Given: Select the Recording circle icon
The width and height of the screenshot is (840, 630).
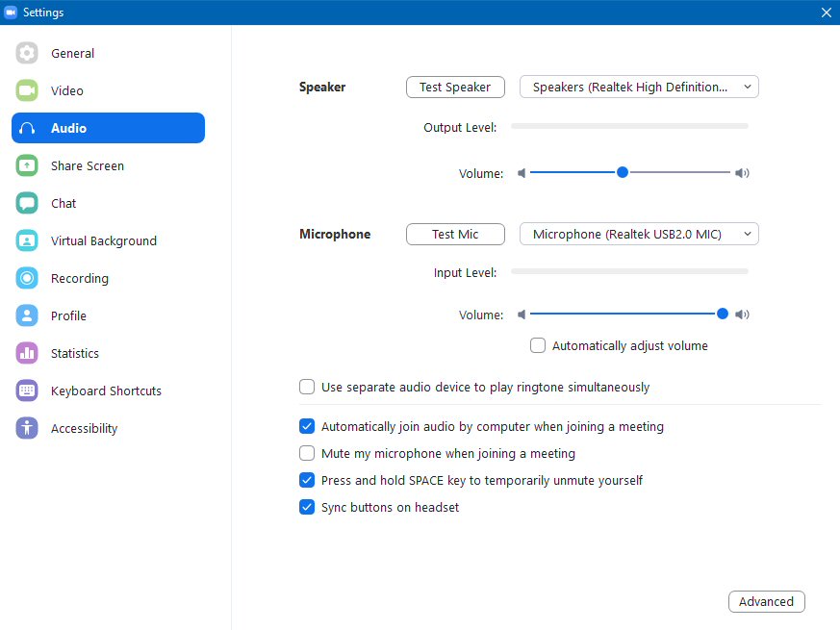Looking at the screenshot, I should tap(27, 279).
